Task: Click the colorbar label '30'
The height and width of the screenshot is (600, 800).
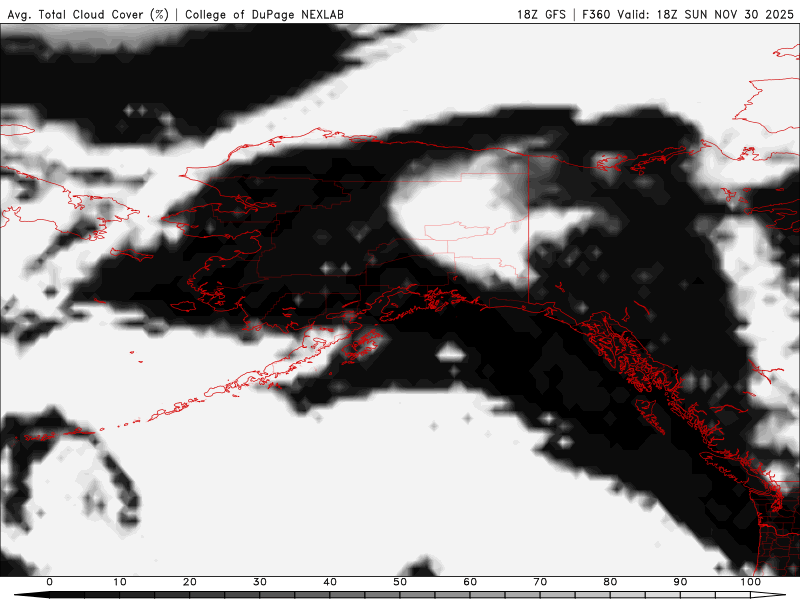Action: tap(260, 582)
